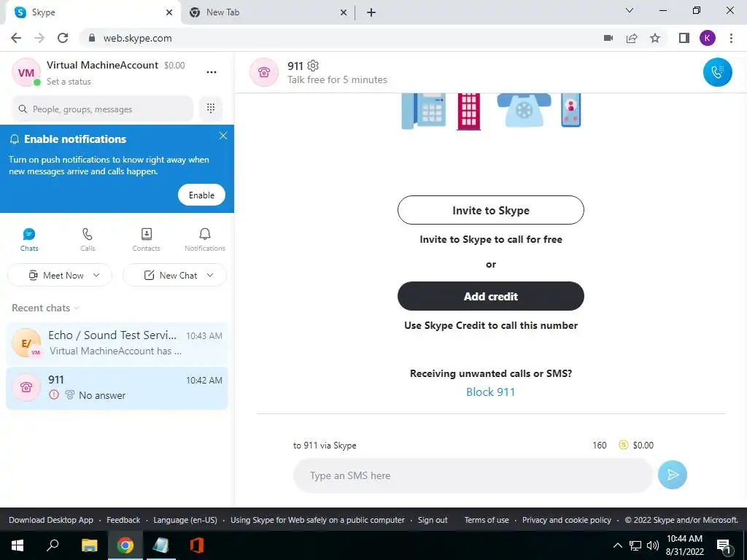Open Chrome side panel icon
Image resolution: width=747 pixels, height=560 pixels.
[x=684, y=38]
